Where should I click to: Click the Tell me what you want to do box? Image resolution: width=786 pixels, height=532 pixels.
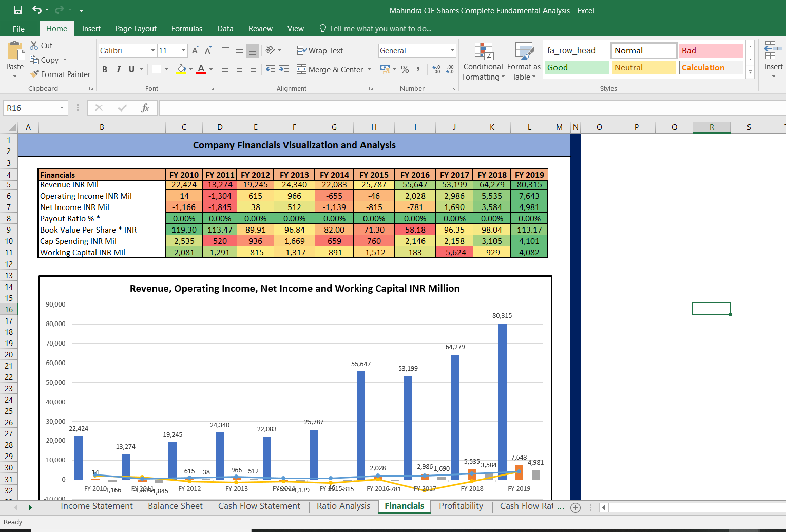coord(375,29)
